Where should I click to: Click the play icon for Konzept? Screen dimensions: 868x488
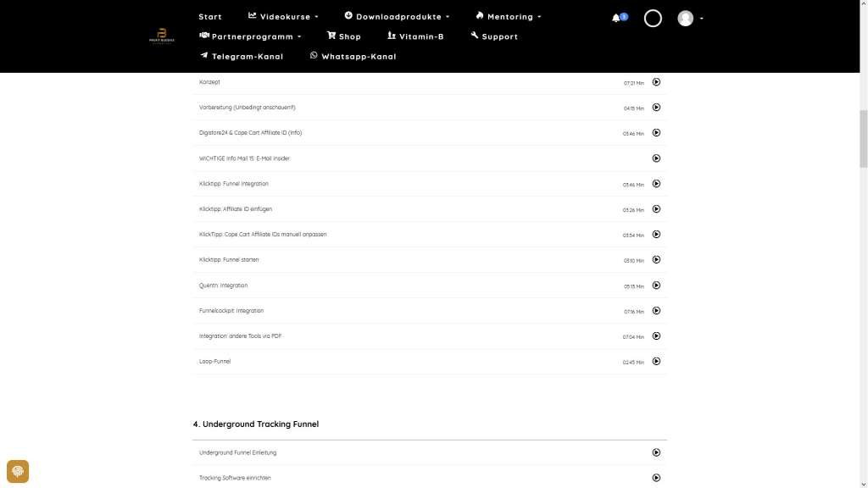656,82
